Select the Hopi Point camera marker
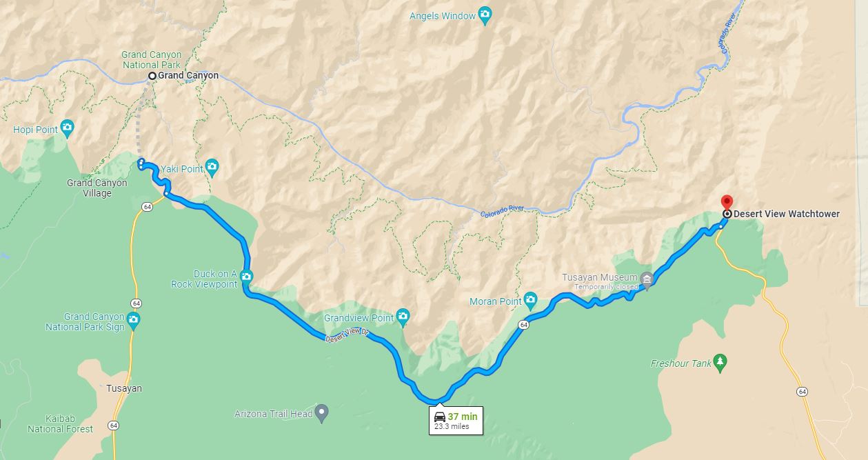868x460 pixels. point(67,128)
